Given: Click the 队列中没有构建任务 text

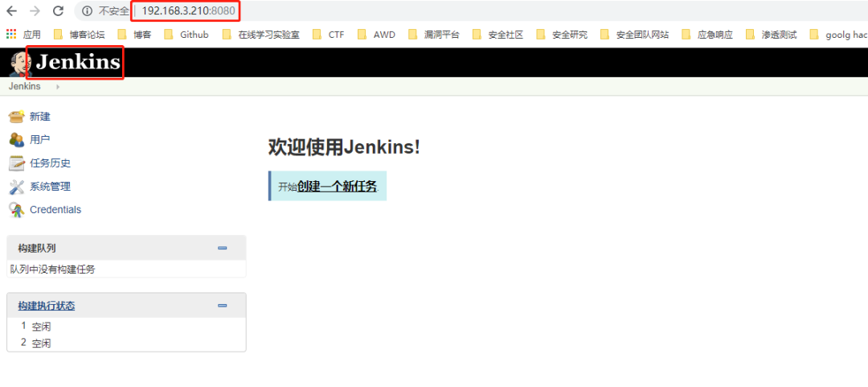Looking at the screenshot, I should (x=52, y=270).
